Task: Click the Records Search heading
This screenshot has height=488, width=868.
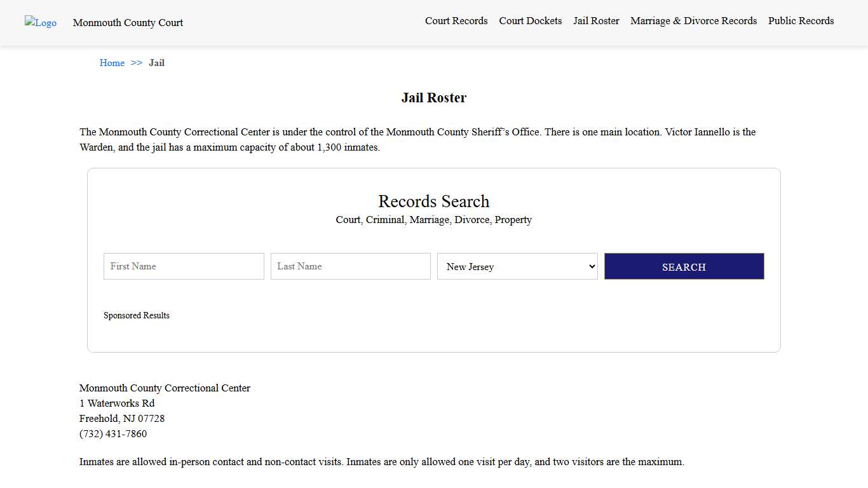Action: 433,201
